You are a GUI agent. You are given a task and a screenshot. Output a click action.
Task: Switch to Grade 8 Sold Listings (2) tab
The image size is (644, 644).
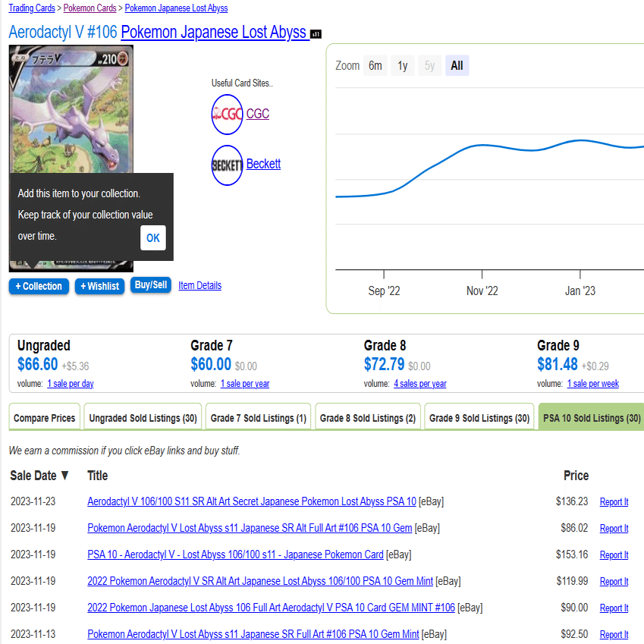pyautogui.click(x=368, y=418)
